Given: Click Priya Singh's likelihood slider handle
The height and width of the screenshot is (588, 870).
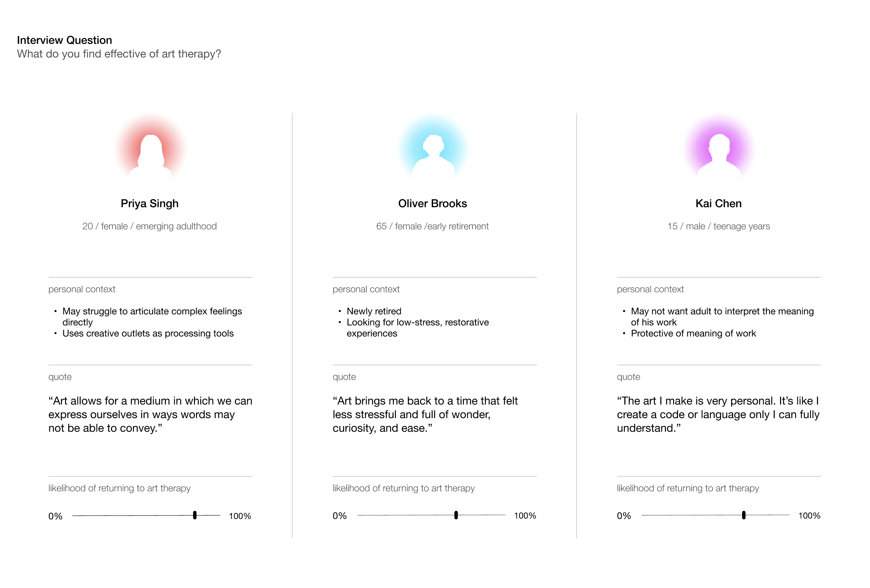Looking at the screenshot, I should pos(195,515).
